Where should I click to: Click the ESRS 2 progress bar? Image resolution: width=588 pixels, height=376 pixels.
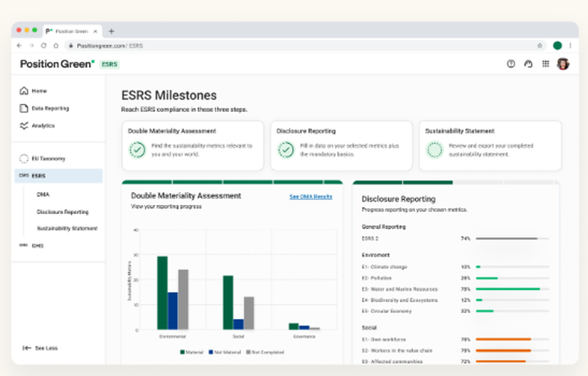[512, 239]
